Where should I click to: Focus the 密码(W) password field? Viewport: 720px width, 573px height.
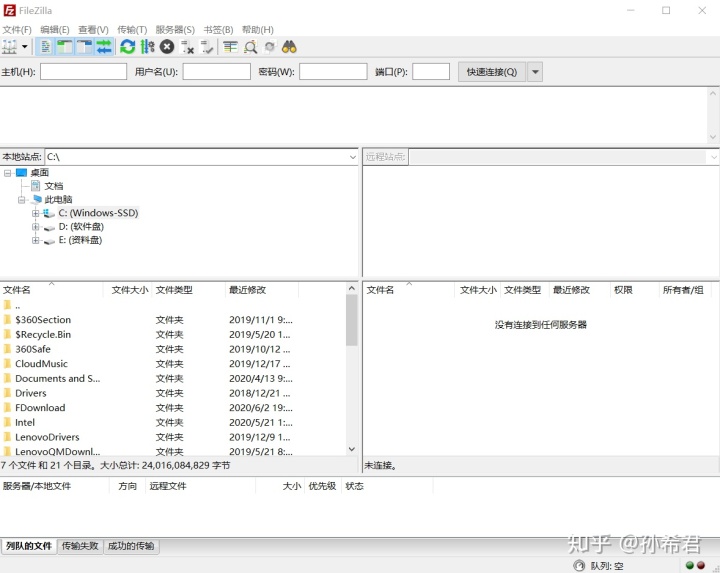(333, 72)
